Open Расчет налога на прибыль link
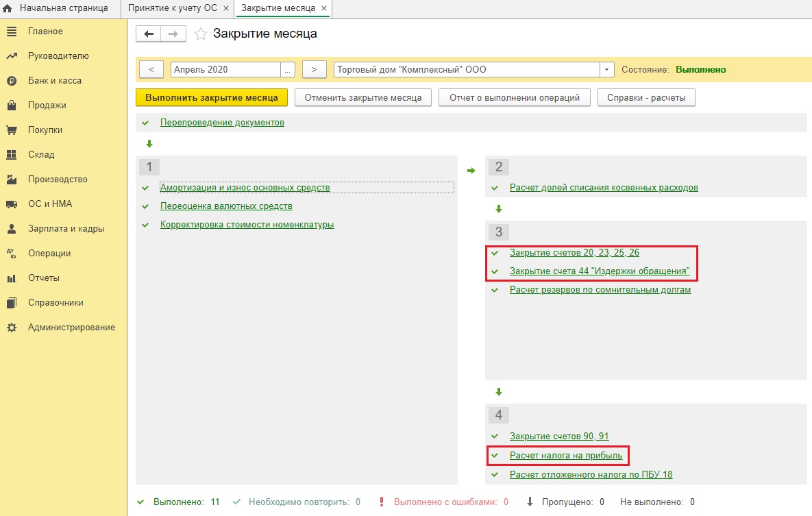Image resolution: width=812 pixels, height=516 pixels. (x=566, y=456)
